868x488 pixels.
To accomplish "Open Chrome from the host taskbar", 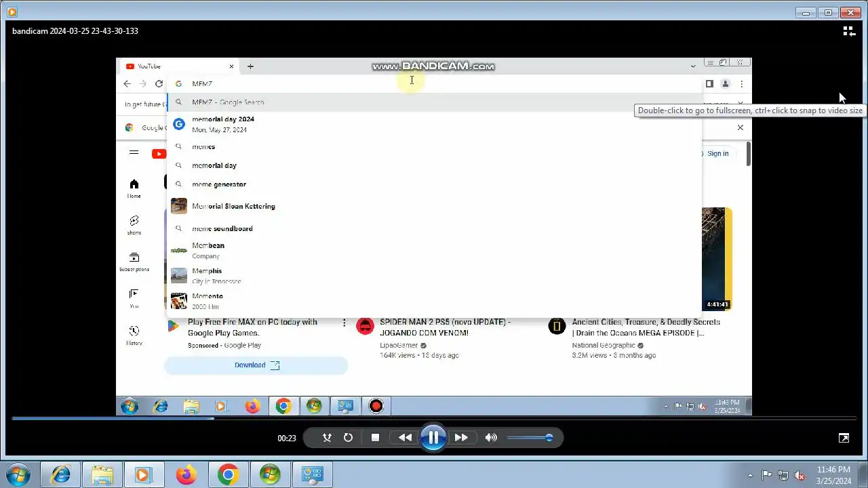I will point(228,475).
